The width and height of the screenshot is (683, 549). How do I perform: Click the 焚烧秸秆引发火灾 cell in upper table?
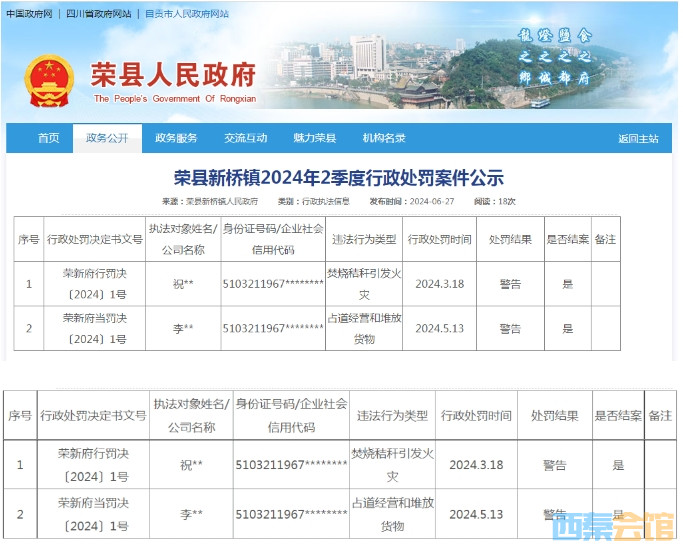pyautogui.click(x=364, y=284)
